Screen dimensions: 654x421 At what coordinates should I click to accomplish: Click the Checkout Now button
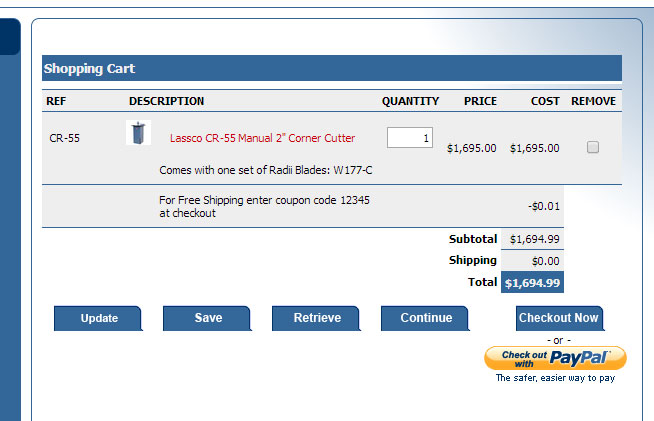click(x=558, y=318)
